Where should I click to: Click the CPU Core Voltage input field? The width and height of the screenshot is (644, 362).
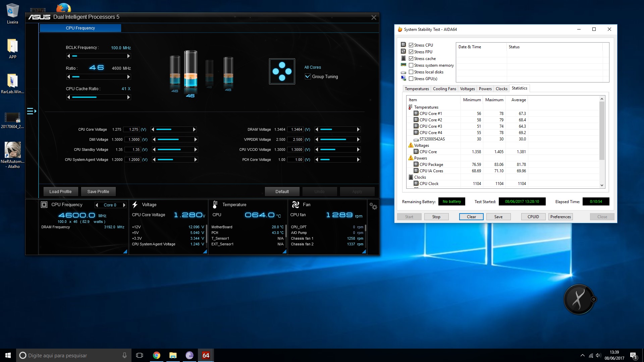point(131,129)
